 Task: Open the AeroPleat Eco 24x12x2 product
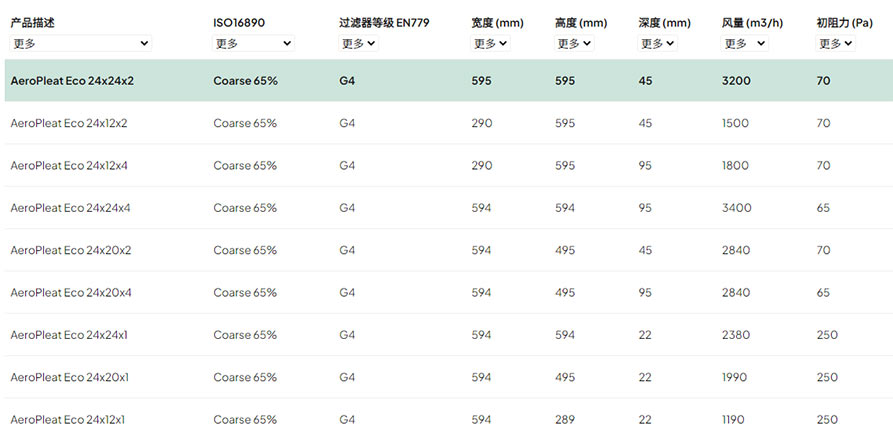tap(69, 123)
